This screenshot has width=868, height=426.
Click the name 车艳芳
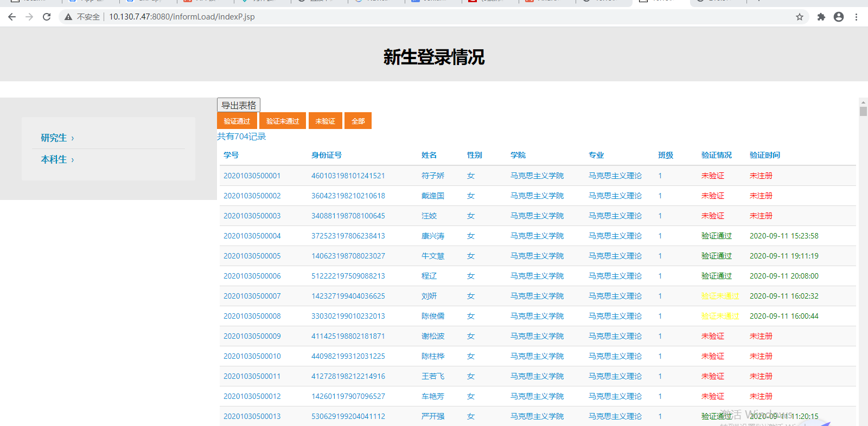pyautogui.click(x=433, y=396)
